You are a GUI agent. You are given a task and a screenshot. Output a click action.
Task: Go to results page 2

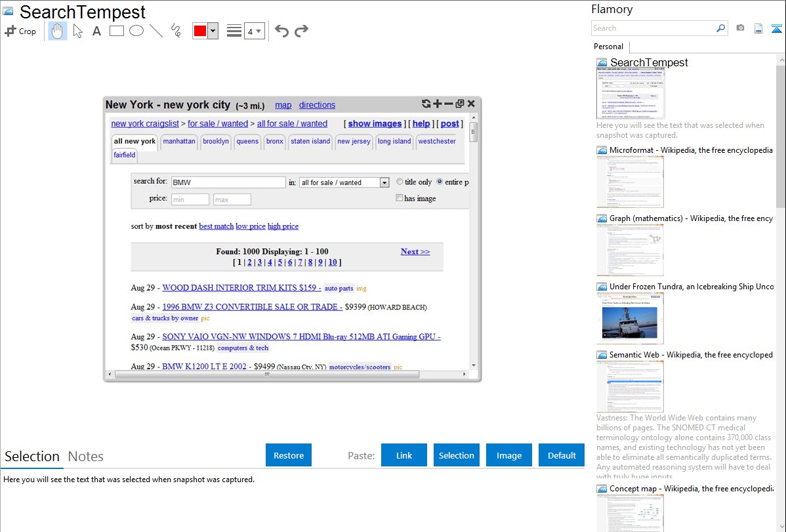249,262
